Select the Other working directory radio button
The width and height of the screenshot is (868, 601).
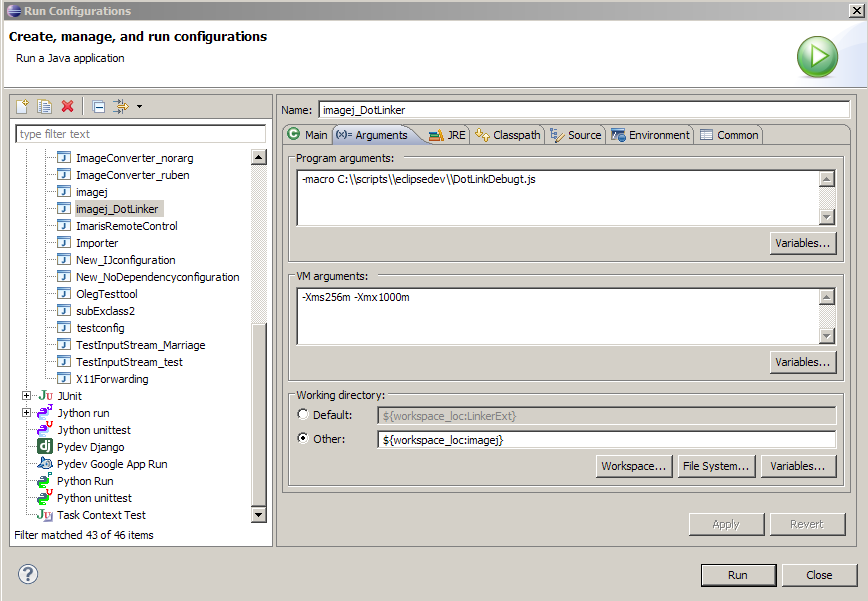303,439
